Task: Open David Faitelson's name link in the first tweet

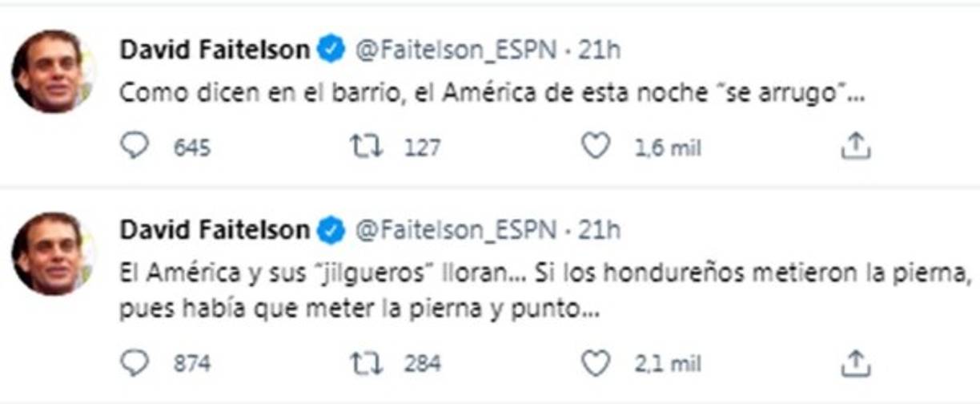Action: [215, 50]
